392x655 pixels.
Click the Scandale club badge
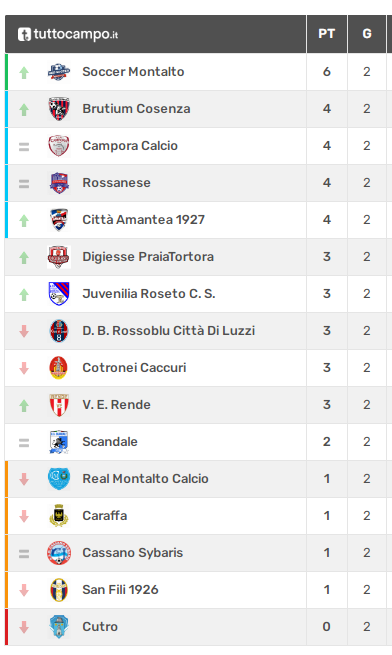[x=59, y=442]
